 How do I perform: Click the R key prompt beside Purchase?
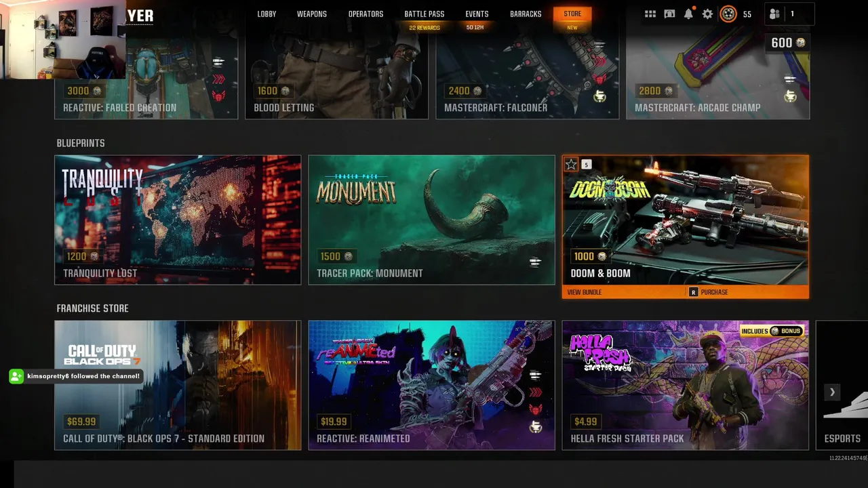[693, 292]
